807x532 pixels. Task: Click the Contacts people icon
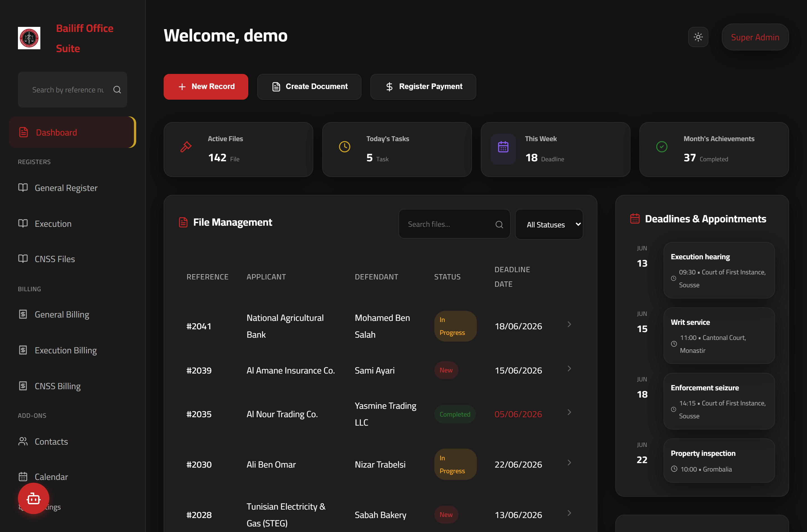(23, 441)
